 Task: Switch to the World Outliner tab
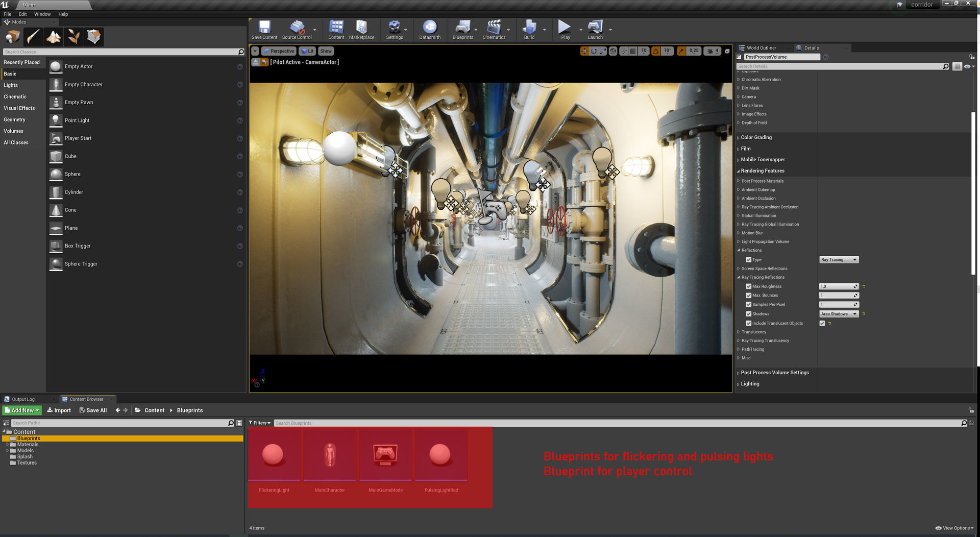(x=761, y=48)
